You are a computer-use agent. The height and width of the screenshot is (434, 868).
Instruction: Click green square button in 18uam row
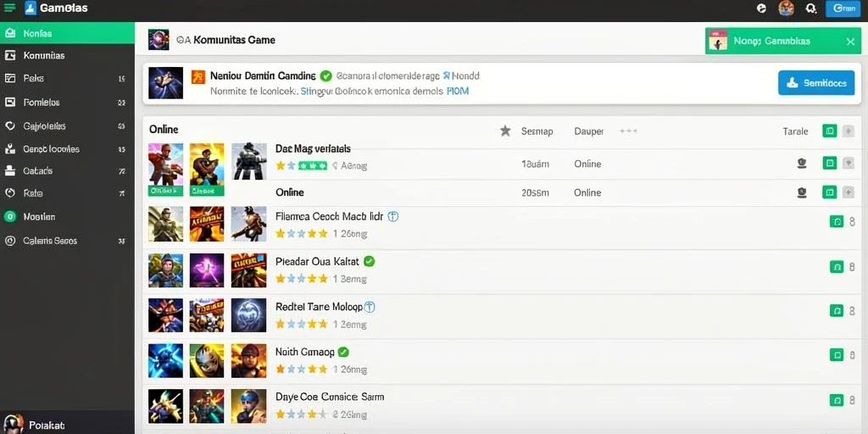tap(829, 163)
